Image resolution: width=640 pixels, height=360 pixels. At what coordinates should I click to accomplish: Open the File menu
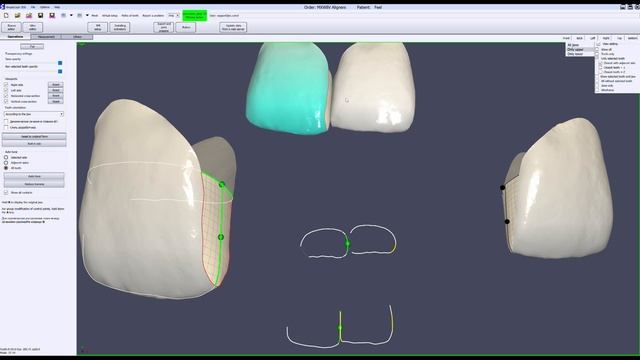tap(33, 7)
